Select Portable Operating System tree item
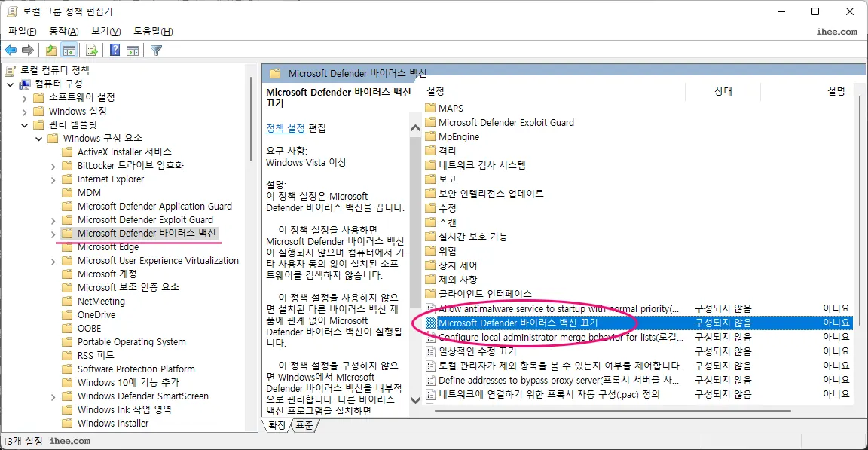 point(132,342)
